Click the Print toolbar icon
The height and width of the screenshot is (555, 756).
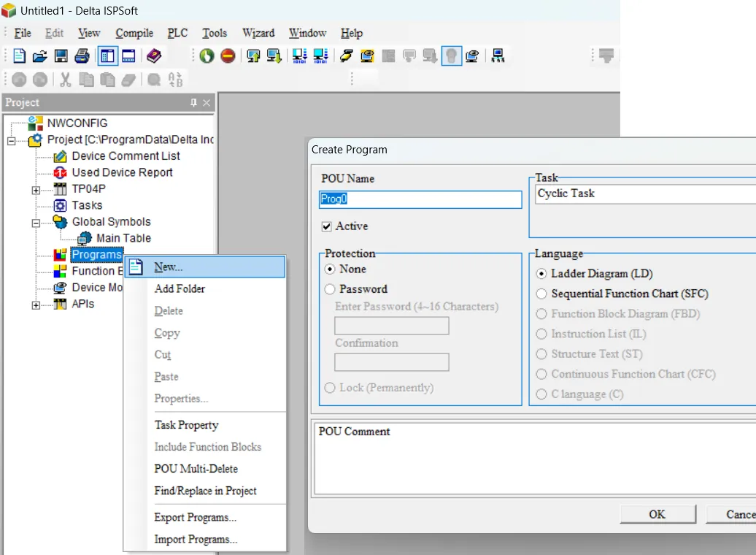82,56
